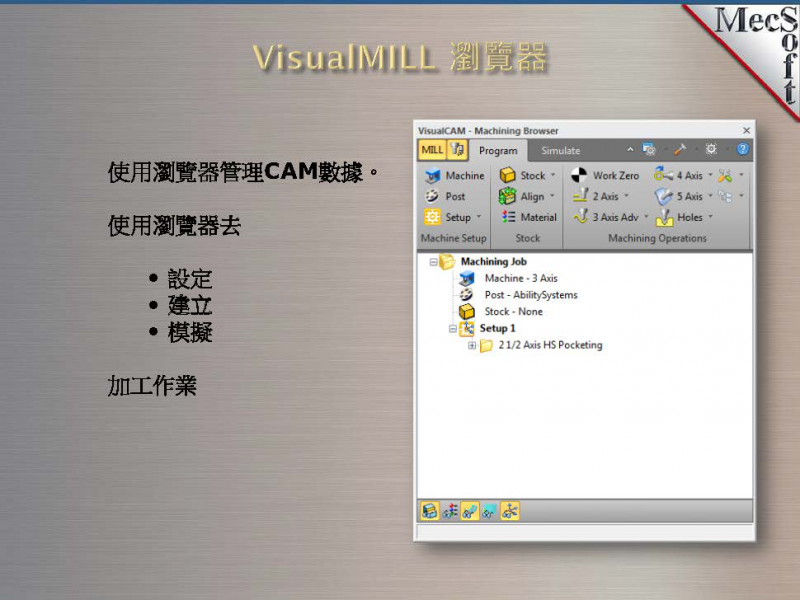The image size is (800, 600).
Task: Close the Machining Browser panel
Action: pyautogui.click(x=746, y=130)
